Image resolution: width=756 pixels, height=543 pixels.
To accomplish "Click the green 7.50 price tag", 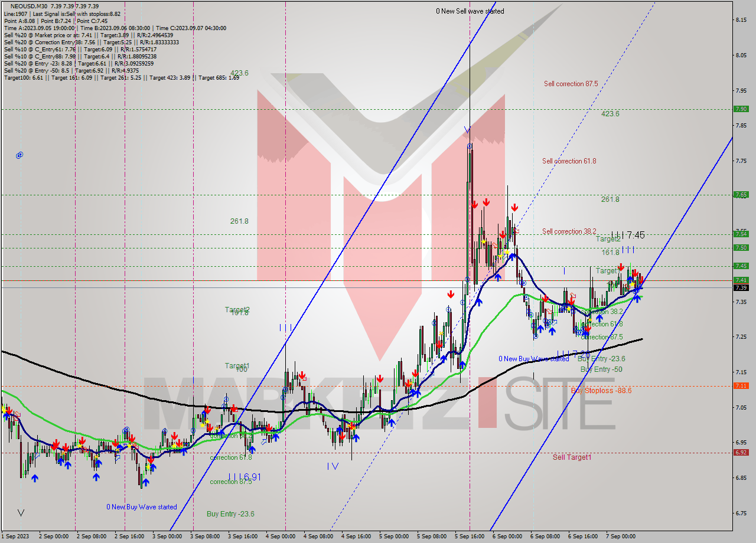I will [x=741, y=247].
